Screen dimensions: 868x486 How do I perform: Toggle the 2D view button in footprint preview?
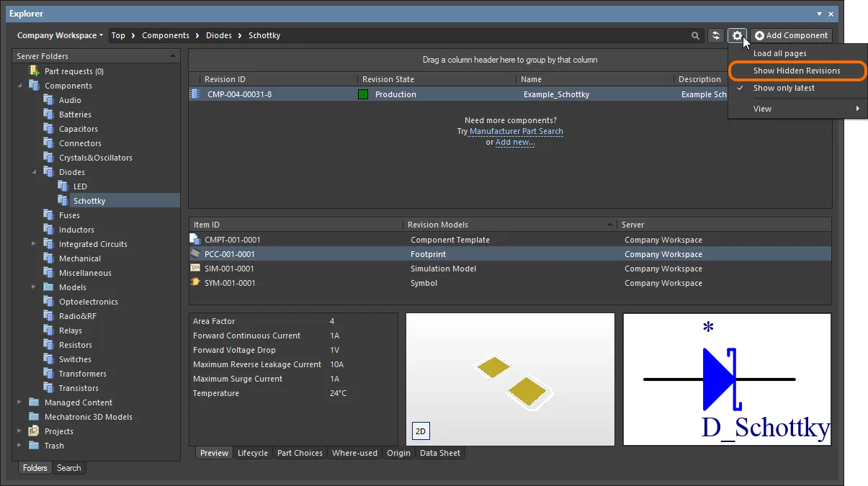[x=421, y=431]
